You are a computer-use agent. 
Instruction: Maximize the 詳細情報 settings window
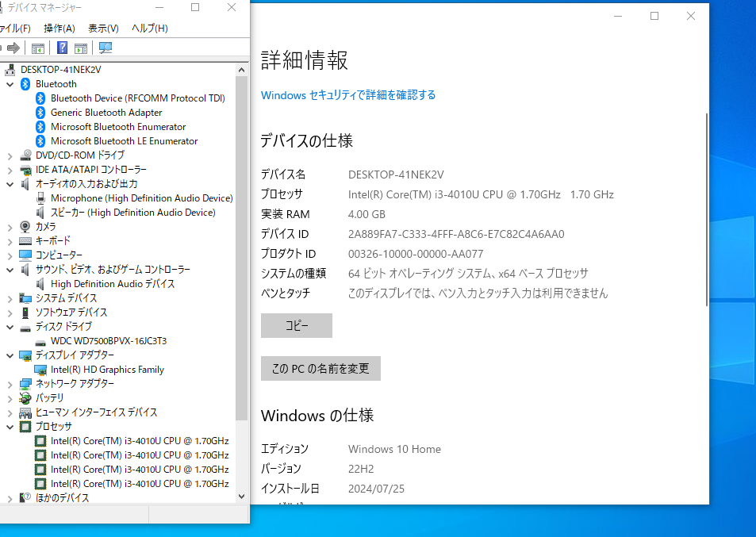point(654,16)
